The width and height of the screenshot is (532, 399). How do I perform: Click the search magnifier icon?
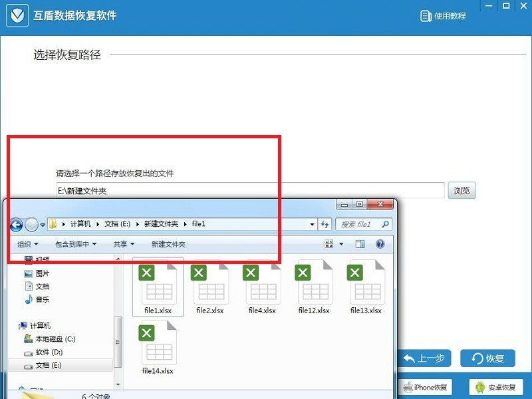tap(386, 224)
